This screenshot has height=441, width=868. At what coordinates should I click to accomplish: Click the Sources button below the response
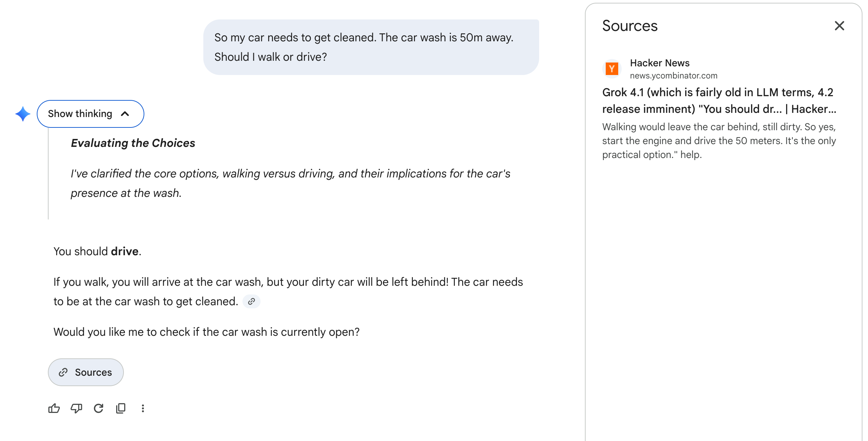pyautogui.click(x=86, y=372)
